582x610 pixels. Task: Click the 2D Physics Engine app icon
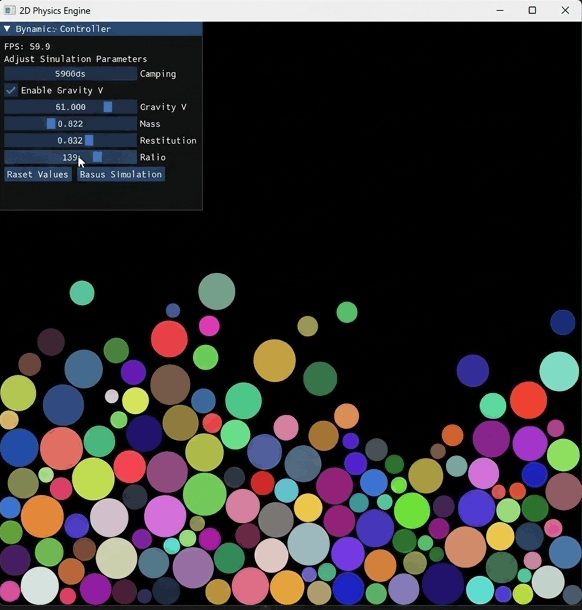click(x=9, y=11)
